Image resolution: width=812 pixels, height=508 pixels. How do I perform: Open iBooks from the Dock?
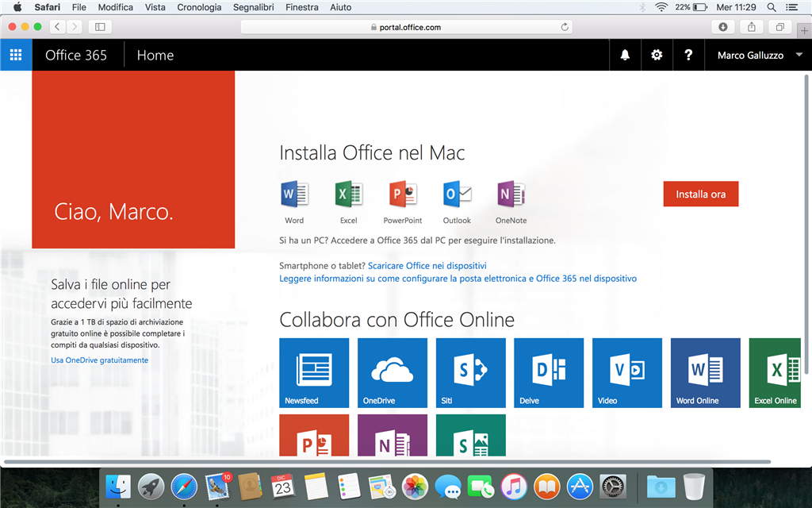(x=547, y=487)
